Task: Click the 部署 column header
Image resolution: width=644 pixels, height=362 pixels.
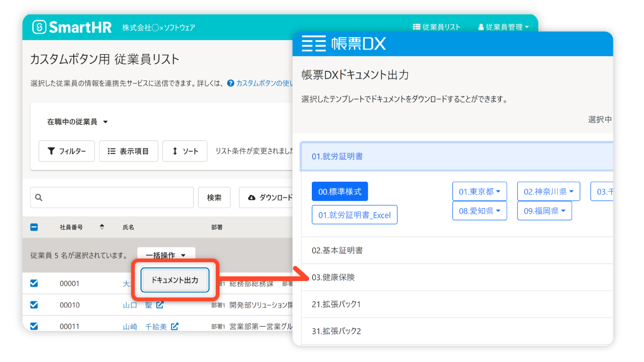Action: [217, 227]
